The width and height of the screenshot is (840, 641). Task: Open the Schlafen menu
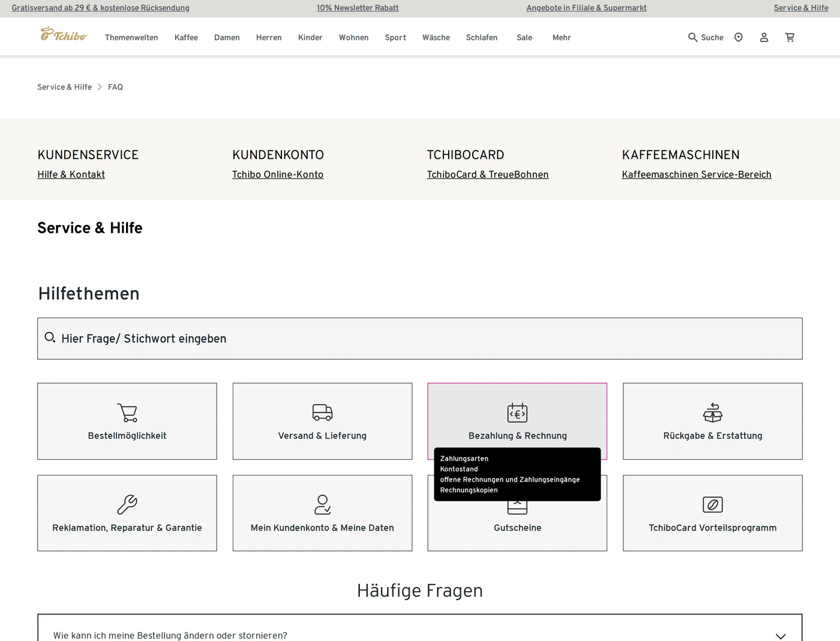[x=482, y=37]
